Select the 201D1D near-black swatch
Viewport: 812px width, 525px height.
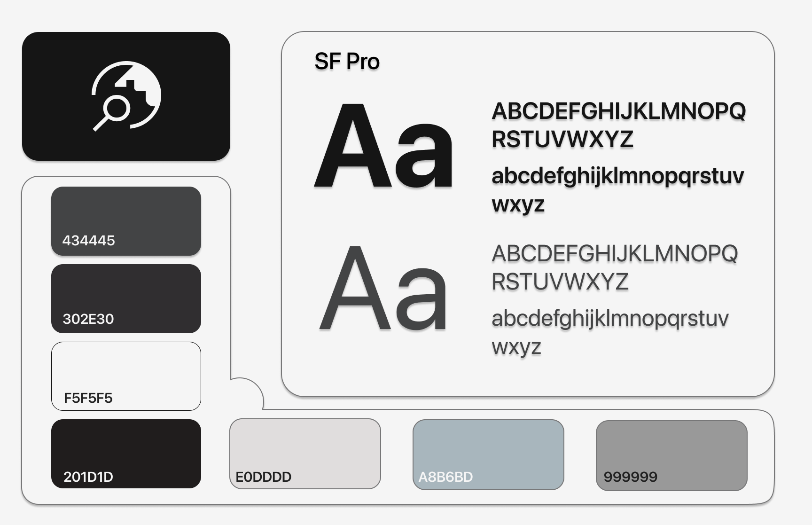[x=126, y=454]
